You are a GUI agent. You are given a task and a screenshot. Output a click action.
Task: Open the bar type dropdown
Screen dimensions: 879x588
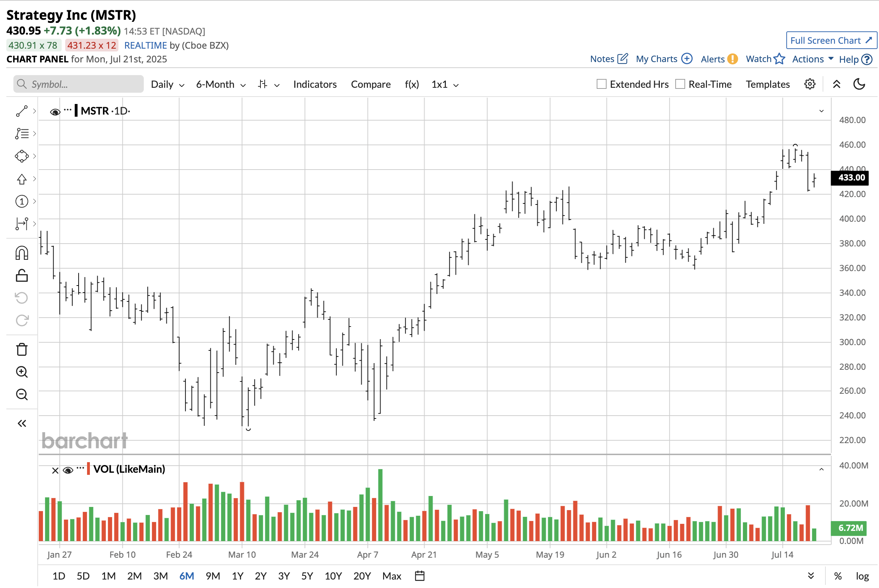pos(269,84)
